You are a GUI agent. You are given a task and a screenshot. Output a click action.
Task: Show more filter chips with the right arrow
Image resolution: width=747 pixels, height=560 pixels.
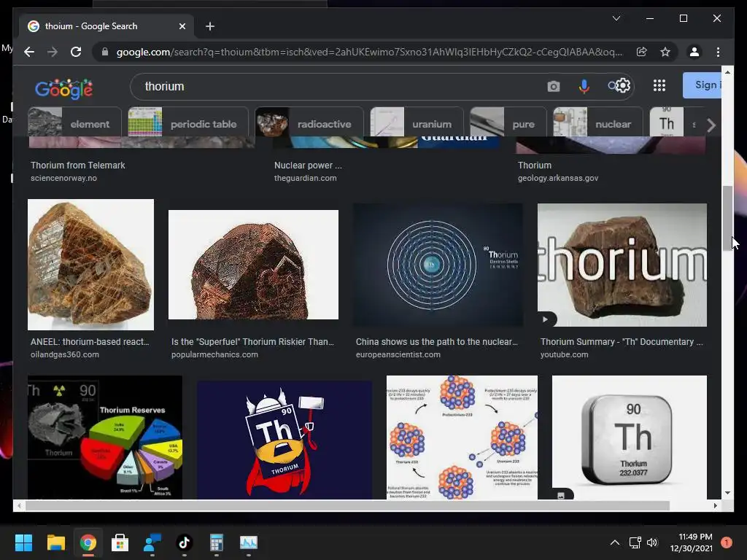711,125
